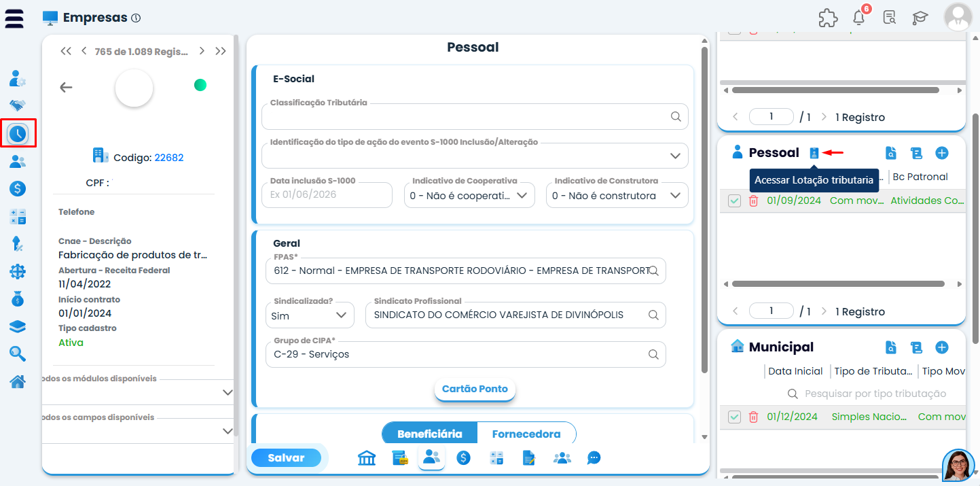The image size is (980, 486).
Task: Toggle checkbox on 01/09/2024 Pessoal row
Action: point(734,201)
